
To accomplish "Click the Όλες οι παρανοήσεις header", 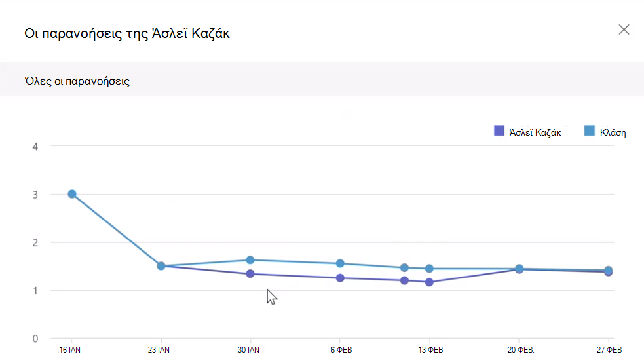I will point(77,81).
